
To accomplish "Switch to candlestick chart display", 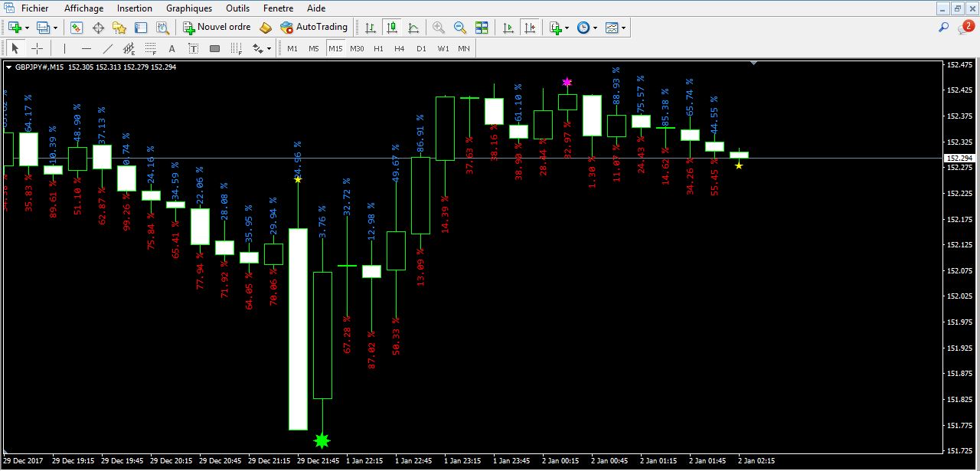I will [392, 28].
